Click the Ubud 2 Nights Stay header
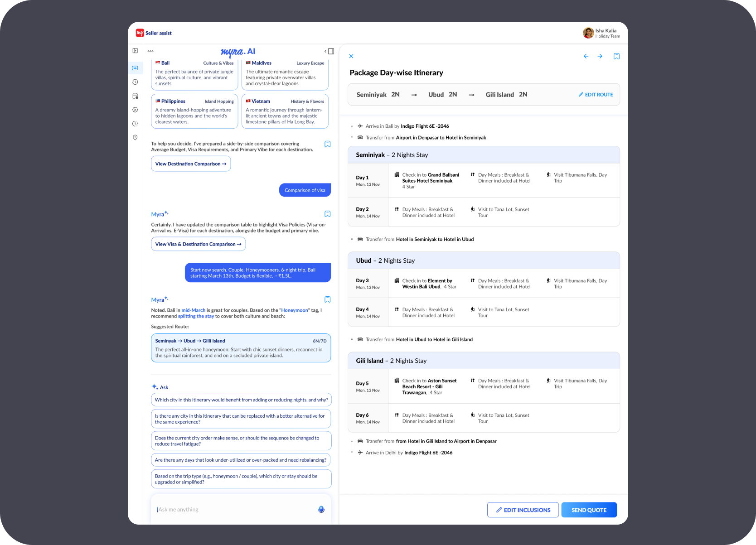Viewport: 756px width, 545px height. (x=484, y=260)
